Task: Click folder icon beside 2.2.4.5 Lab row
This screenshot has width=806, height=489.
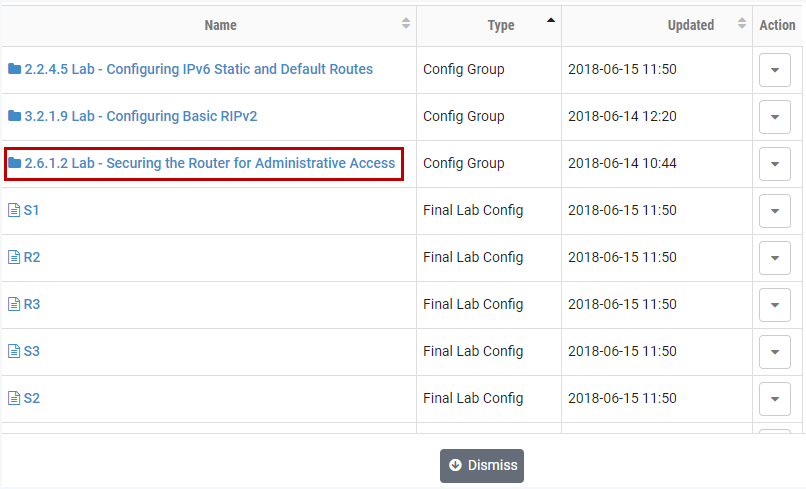Action: coord(14,69)
